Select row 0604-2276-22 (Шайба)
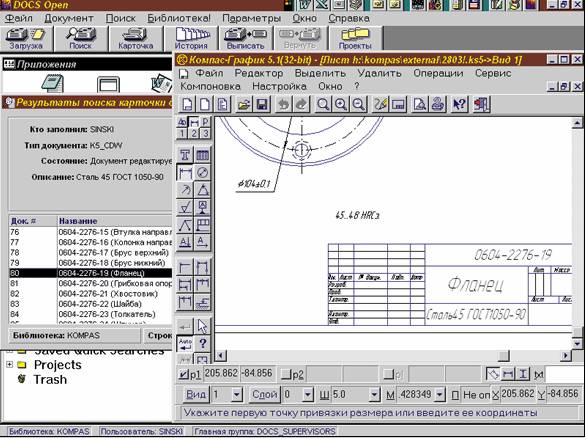The width and height of the screenshot is (585, 438). click(91, 304)
